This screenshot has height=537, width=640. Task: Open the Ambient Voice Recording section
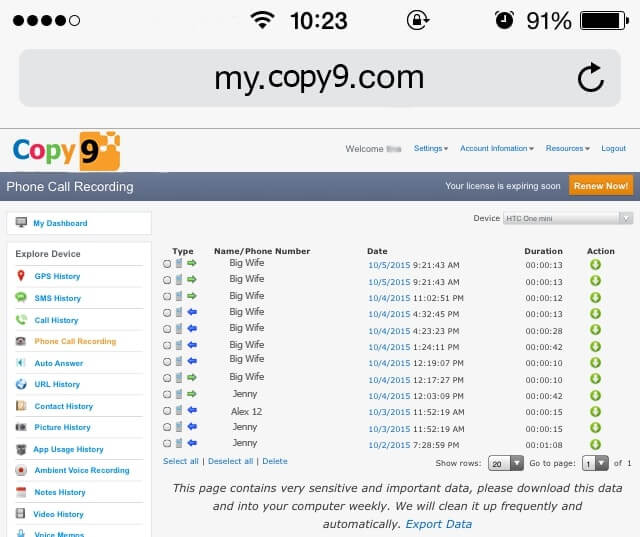pyautogui.click(x=82, y=470)
